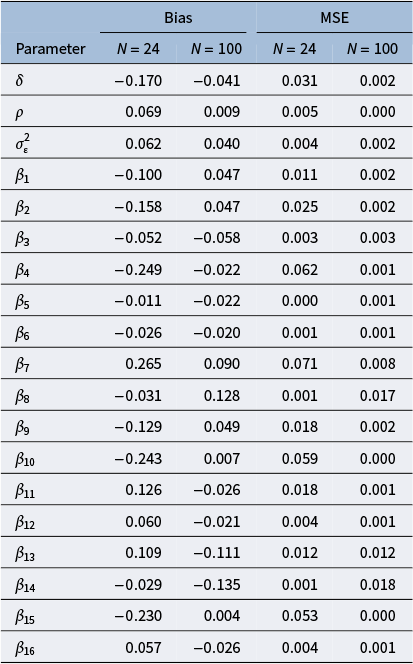Click the 0.053 MSE value in β15 row
The height and width of the screenshot is (664, 413).
click(x=300, y=615)
